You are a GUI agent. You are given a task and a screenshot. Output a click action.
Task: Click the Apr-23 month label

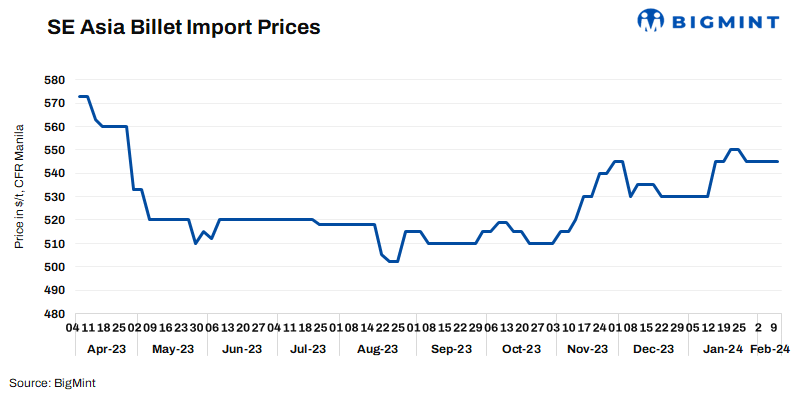(x=106, y=349)
